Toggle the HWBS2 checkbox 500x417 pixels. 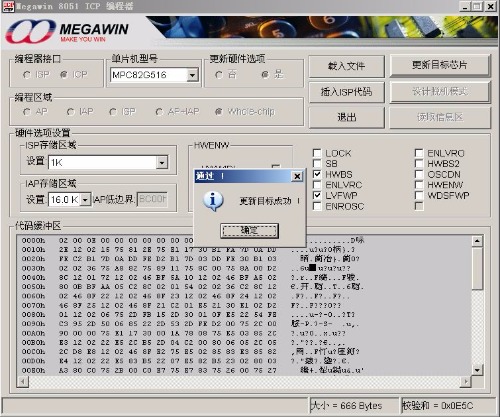(x=419, y=164)
